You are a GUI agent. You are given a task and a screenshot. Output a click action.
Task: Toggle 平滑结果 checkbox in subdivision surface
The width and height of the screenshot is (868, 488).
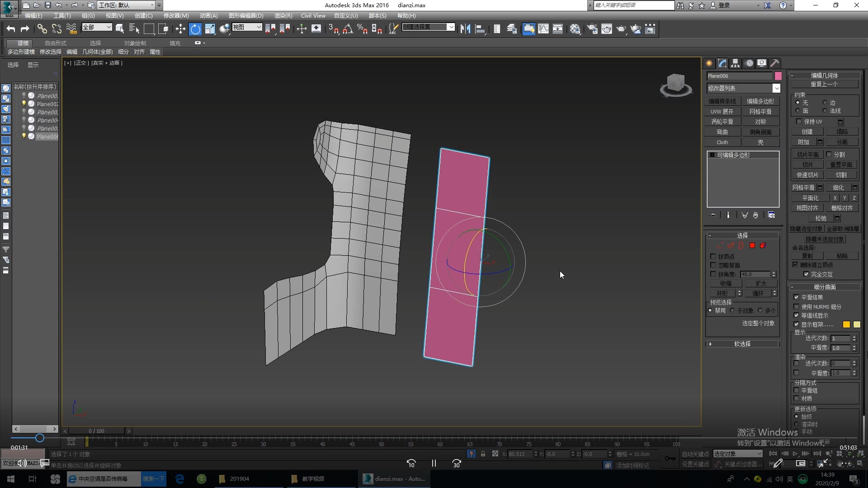click(x=797, y=297)
